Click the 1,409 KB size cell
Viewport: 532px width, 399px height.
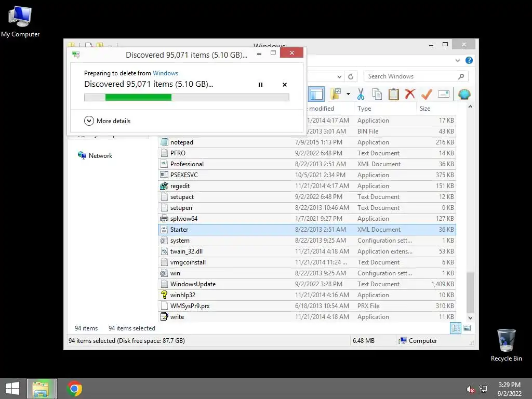click(x=443, y=284)
